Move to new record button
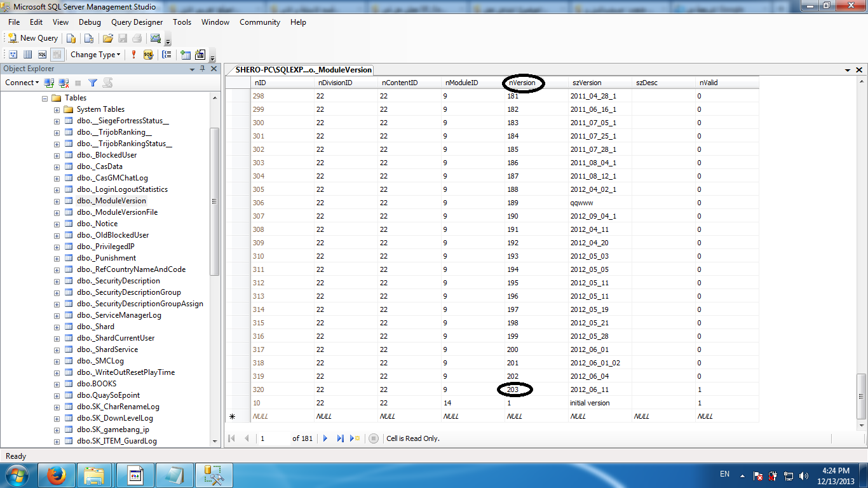The height and width of the screenshot is (488, 868). click(x=355, y=438)
